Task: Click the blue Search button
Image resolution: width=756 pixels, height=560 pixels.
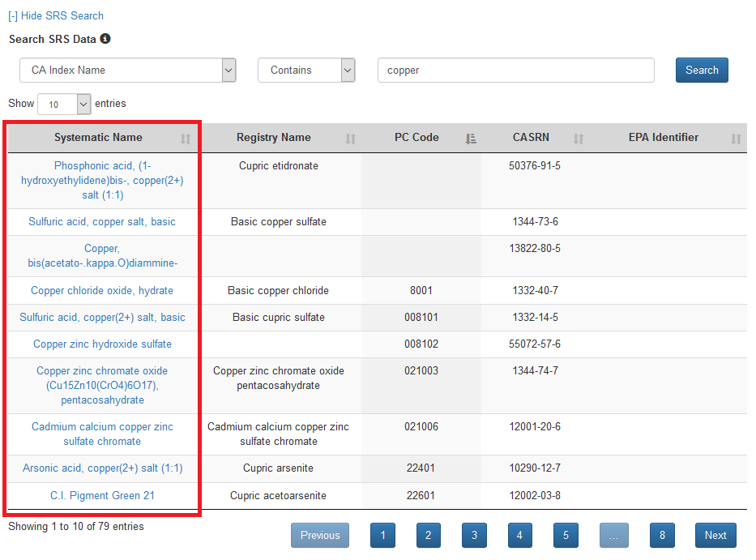Action: (702, 71)
